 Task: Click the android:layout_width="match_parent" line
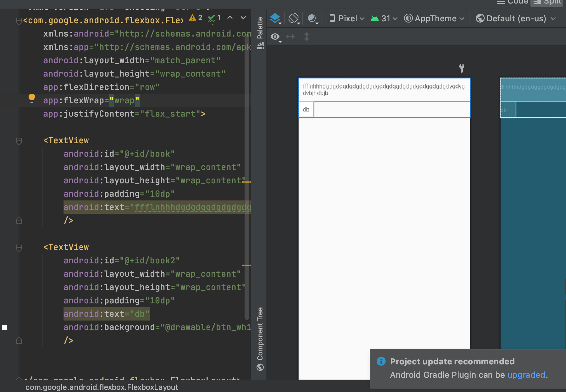click(132, 60)
